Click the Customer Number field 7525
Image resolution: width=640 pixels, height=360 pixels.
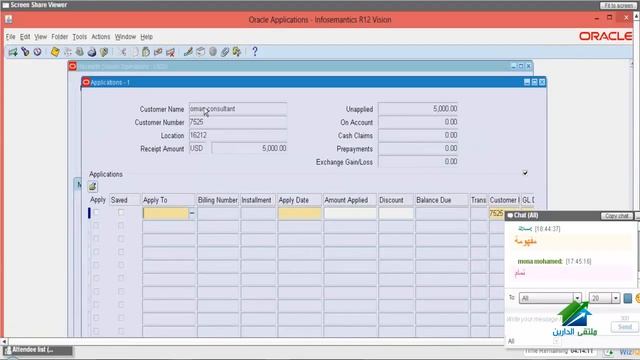[x=238, y=122]
